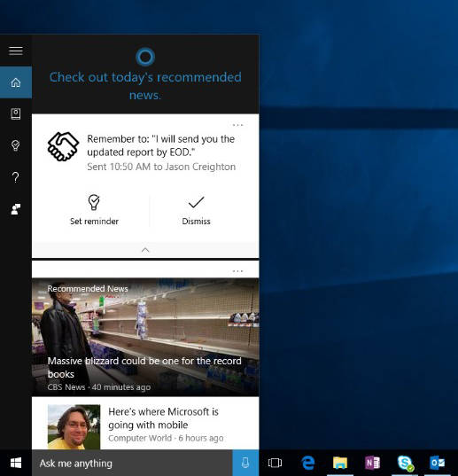
Task: Collapse reminder card with chevron up
Action: [145, 250]
